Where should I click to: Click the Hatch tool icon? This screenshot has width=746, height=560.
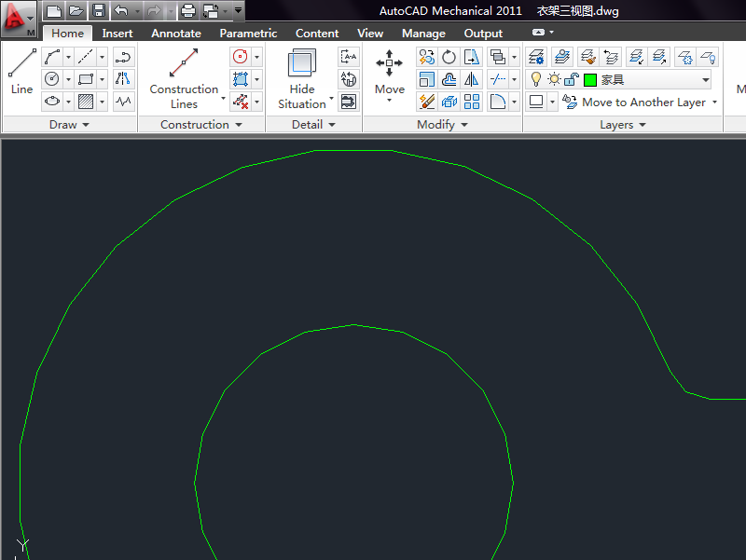tap(86, 102)
